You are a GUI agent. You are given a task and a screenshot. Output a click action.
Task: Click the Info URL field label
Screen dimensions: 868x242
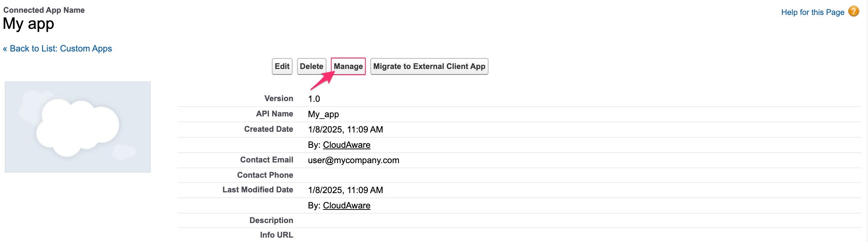(x=276, y=235)
